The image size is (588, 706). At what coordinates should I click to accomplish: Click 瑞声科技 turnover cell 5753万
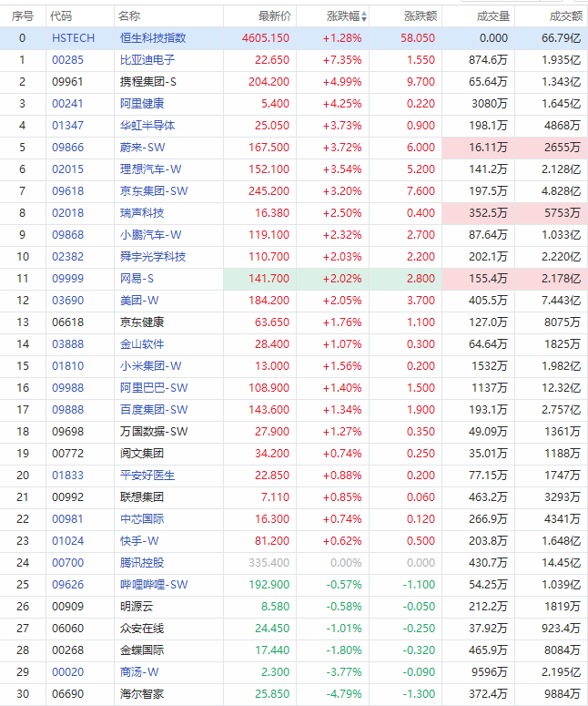(551, 213)
